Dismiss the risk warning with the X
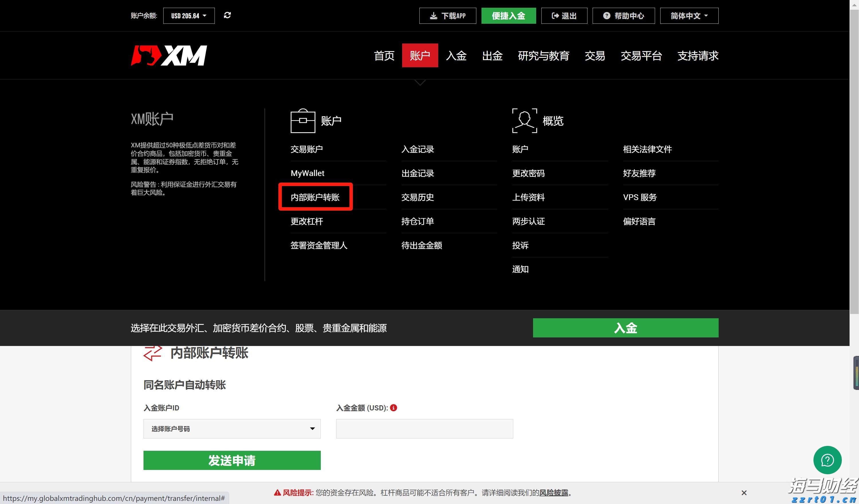The image size is (859, 504). click(744, 493)
